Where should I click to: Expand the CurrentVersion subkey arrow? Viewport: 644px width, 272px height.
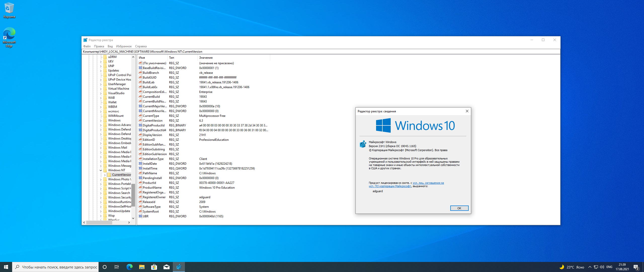(x=105, y=175)
